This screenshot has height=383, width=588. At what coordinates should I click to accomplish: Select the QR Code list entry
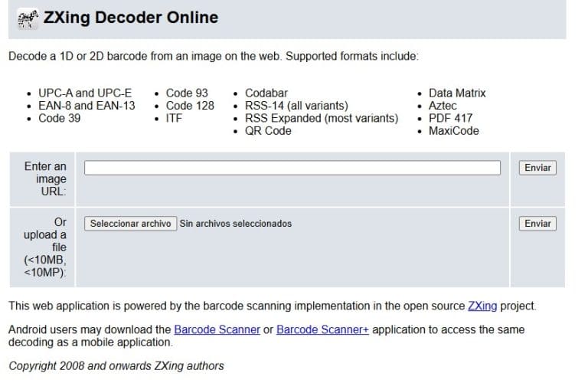coord(268,131)
